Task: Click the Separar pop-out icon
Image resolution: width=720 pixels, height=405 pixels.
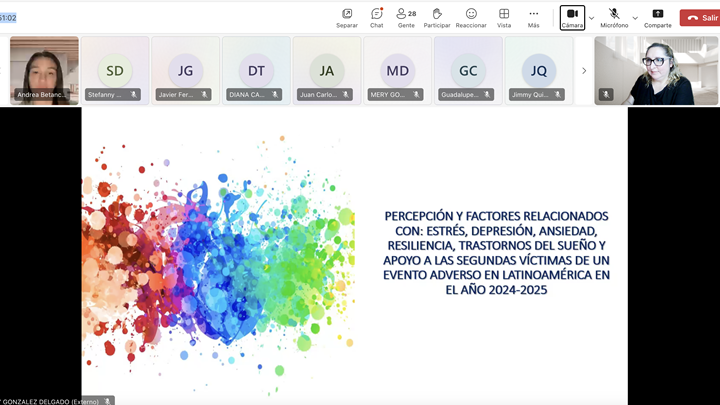Action: pos(347,15)
